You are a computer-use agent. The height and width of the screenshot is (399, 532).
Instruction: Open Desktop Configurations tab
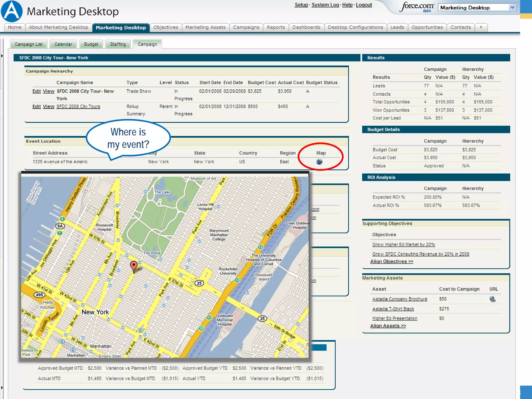(x=355, y=27)
